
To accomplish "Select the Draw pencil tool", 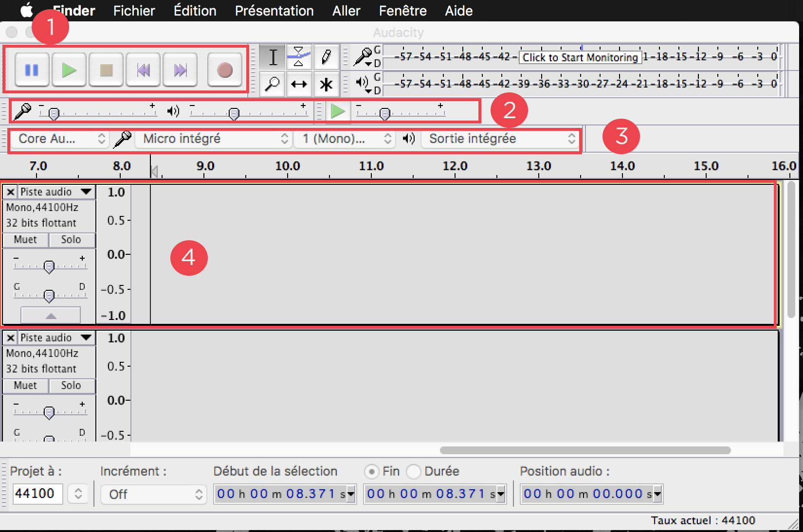I will (326, 57).
